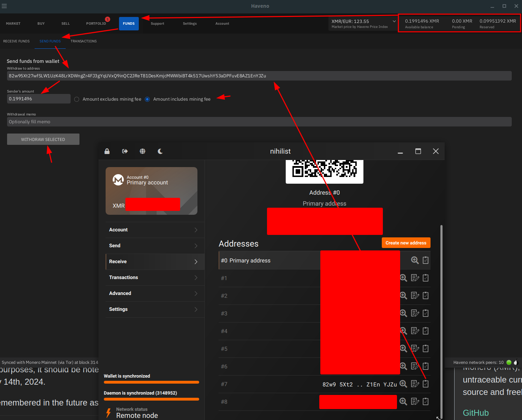The image size is (522, 420).
Task: Open FUNDS tab in Haveno
Action: pyautogui.click(x=129, y=24)
